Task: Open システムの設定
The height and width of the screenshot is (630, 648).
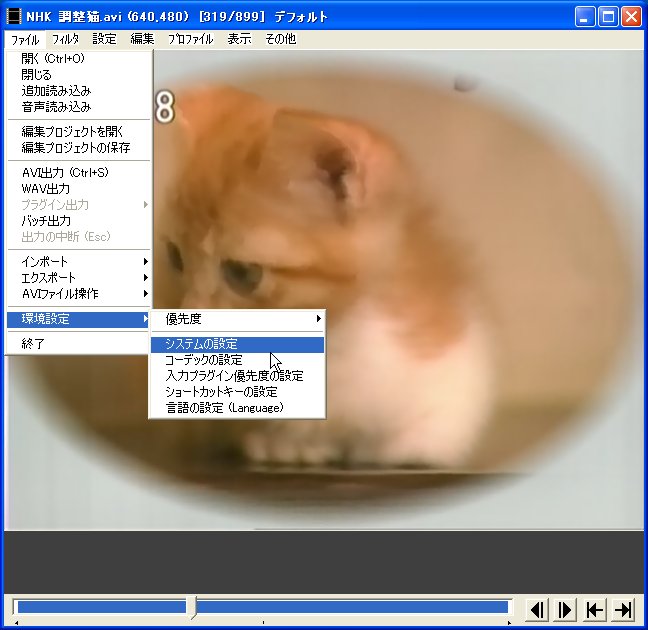Action: 237,344
